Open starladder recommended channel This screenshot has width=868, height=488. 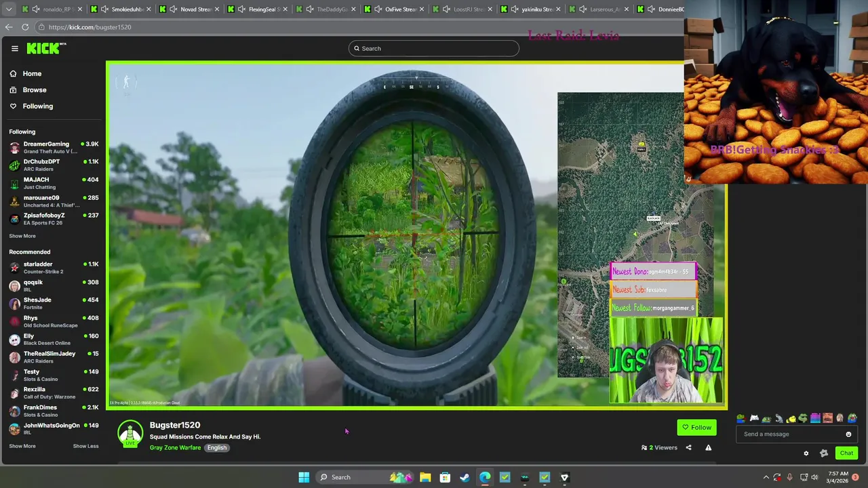click(x=54, y=268)
